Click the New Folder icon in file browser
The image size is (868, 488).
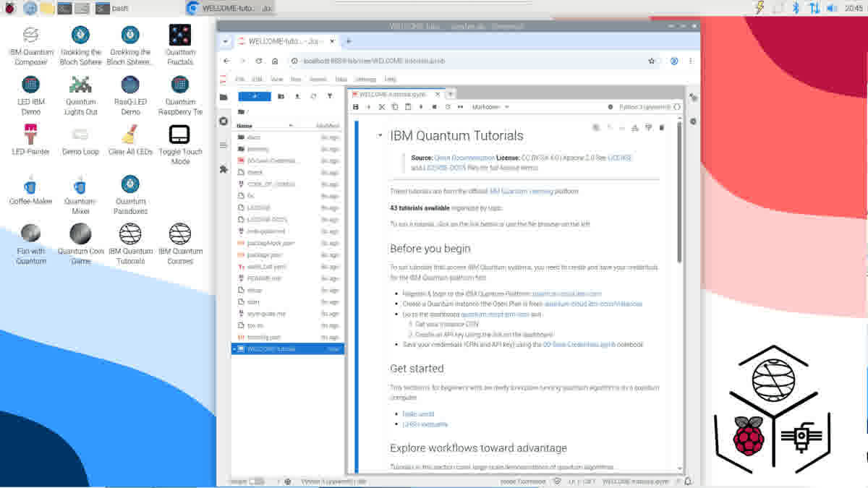pos(281,96)
